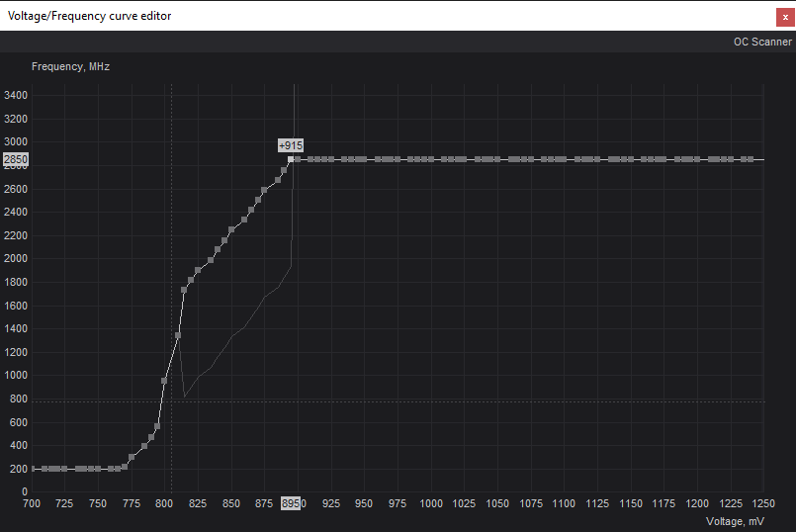
Task: Click the +915 offset tooltip label
Action: (291, 145)
